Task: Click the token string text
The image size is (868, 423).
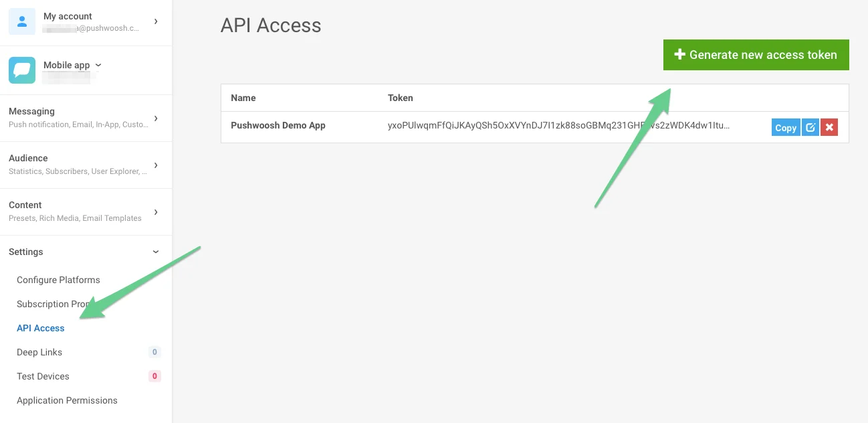Action: click(x=558, y=125)
